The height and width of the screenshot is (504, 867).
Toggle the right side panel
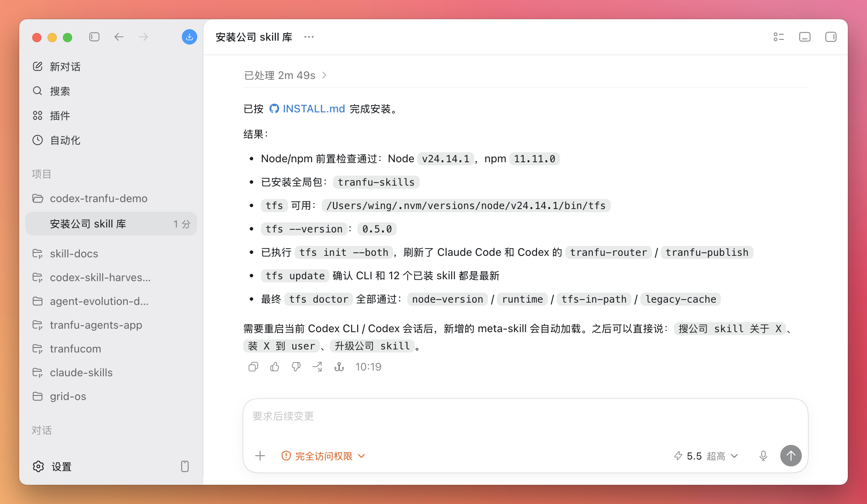831,37
